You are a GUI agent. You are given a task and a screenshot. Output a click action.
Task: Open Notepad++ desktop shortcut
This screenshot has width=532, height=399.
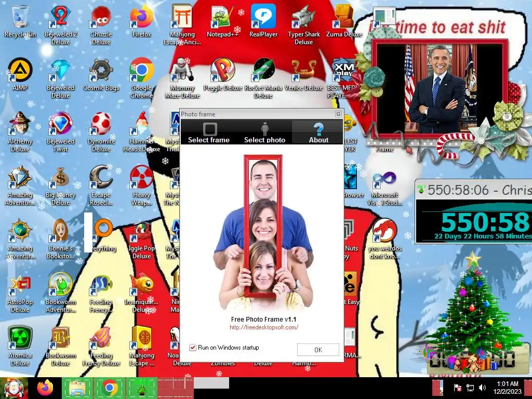[x=222, y=21]
